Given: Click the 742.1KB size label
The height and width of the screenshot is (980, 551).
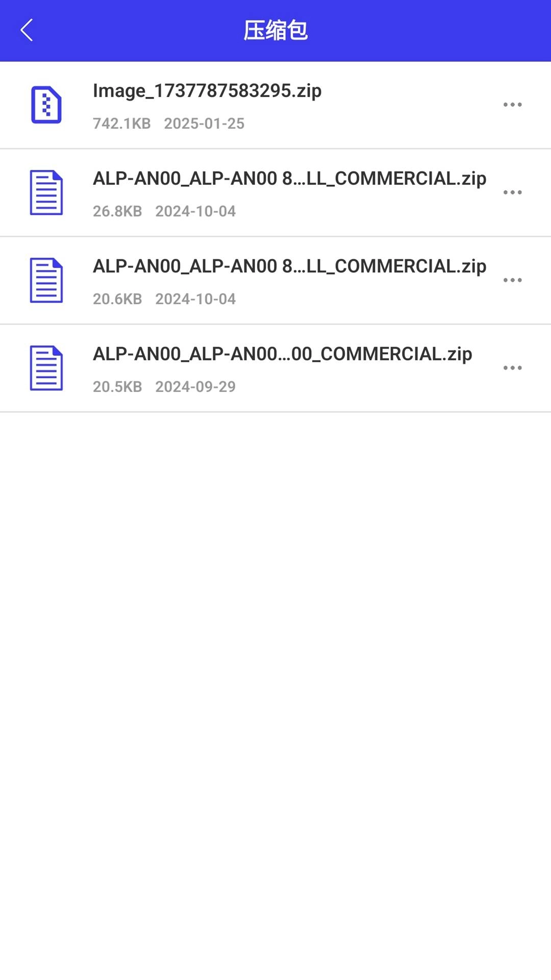Looking at the screenshot, I should tap(121, 124).
